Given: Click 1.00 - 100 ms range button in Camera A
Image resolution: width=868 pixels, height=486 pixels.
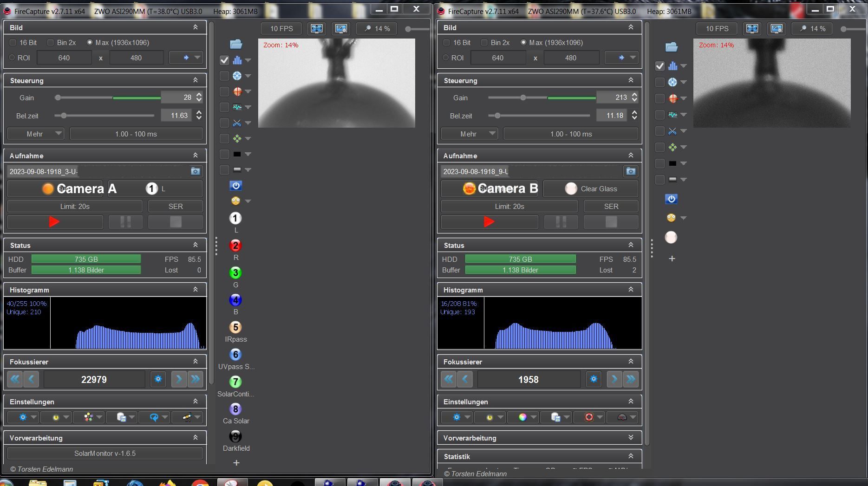Looking at the screenshot, I should pos(136,134).
